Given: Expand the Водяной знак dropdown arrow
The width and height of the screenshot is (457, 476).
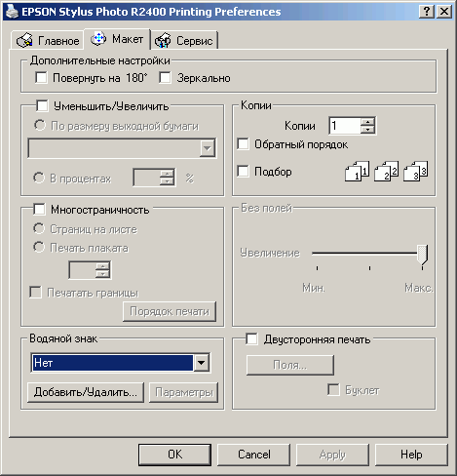Looking at the screenshot, I should [201, 363].
